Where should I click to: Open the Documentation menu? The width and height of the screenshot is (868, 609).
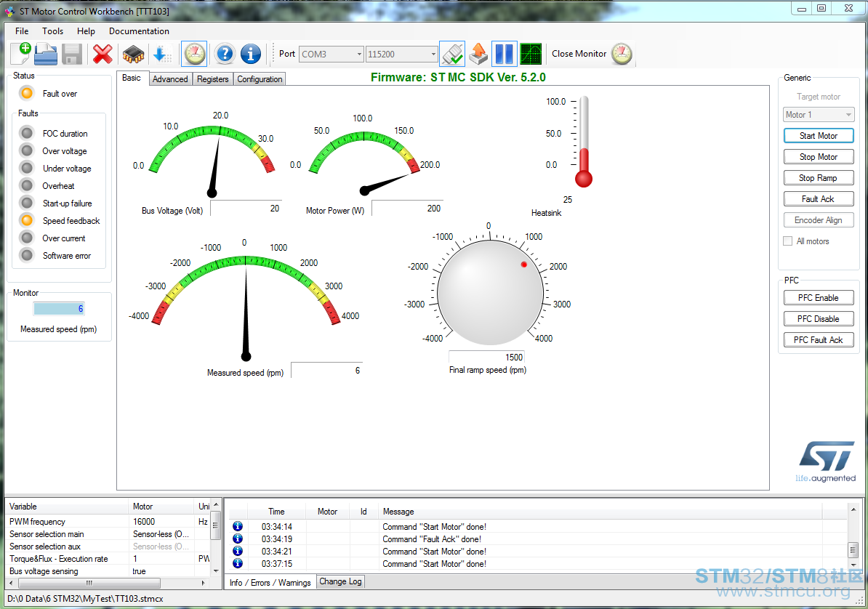139,31
